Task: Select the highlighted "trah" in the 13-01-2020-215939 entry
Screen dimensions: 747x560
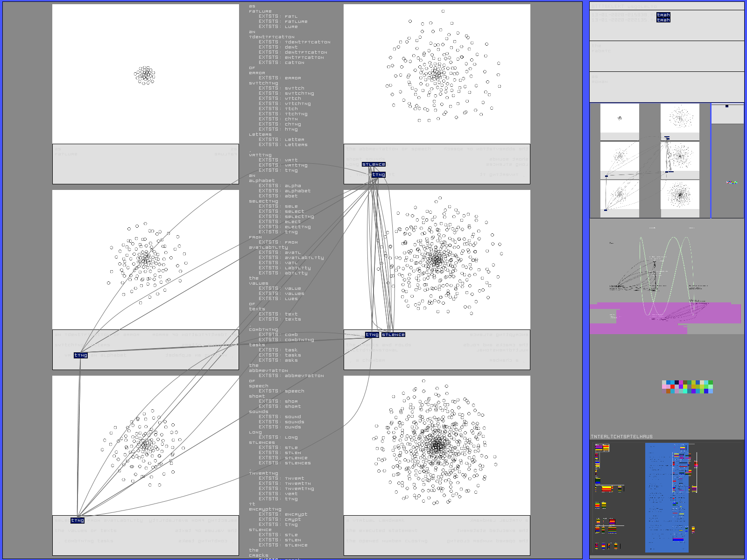Action: [x=663, y=15]
